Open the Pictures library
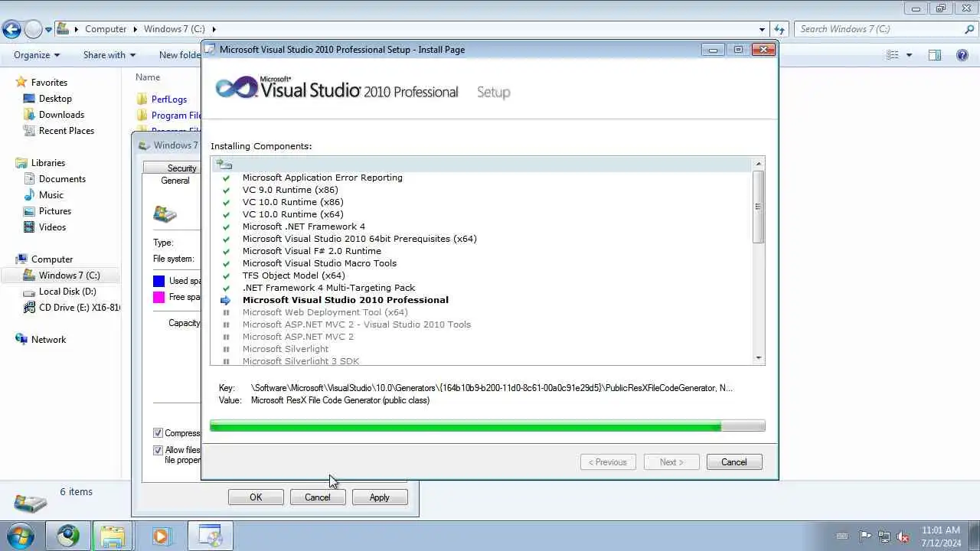Screen dimensions: 980x551 tap(55, 211)
